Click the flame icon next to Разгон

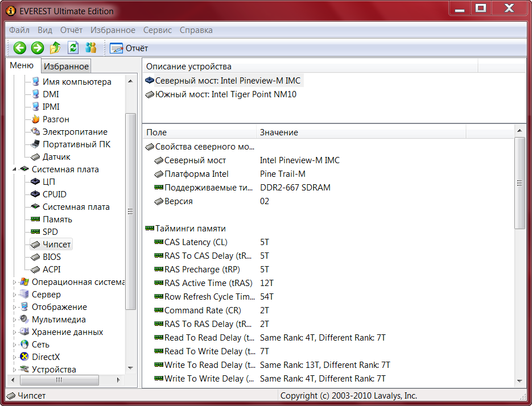(x=35, y=119)
